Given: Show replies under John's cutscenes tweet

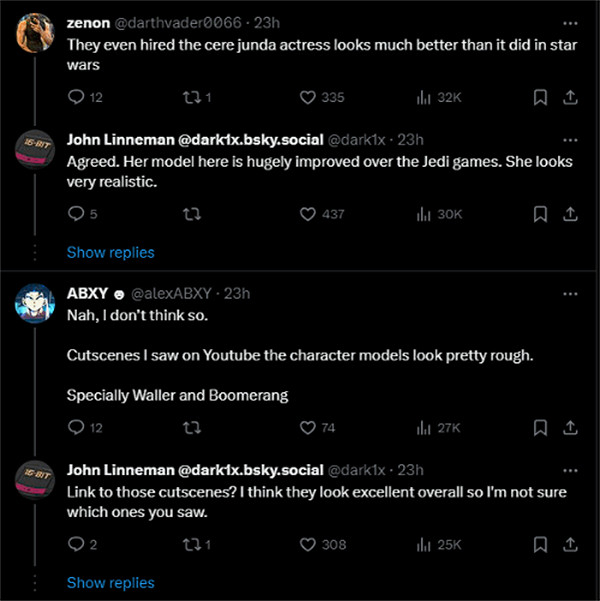Looking at the screenshot, I should tap(110, 582).
